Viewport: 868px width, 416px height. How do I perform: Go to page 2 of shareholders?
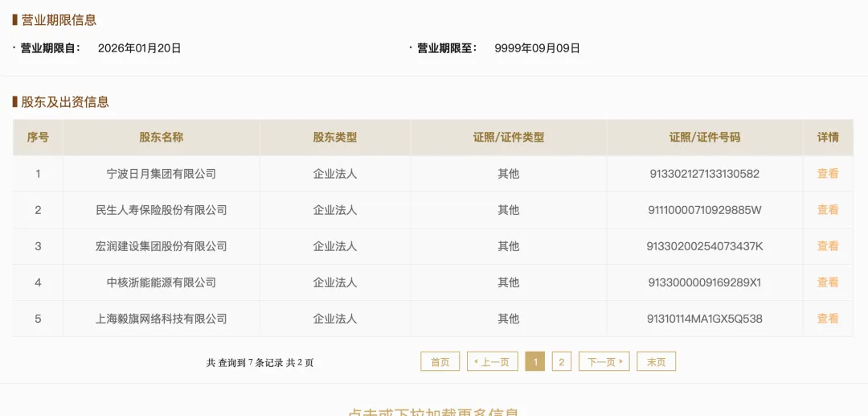click(x=561, y=362)
